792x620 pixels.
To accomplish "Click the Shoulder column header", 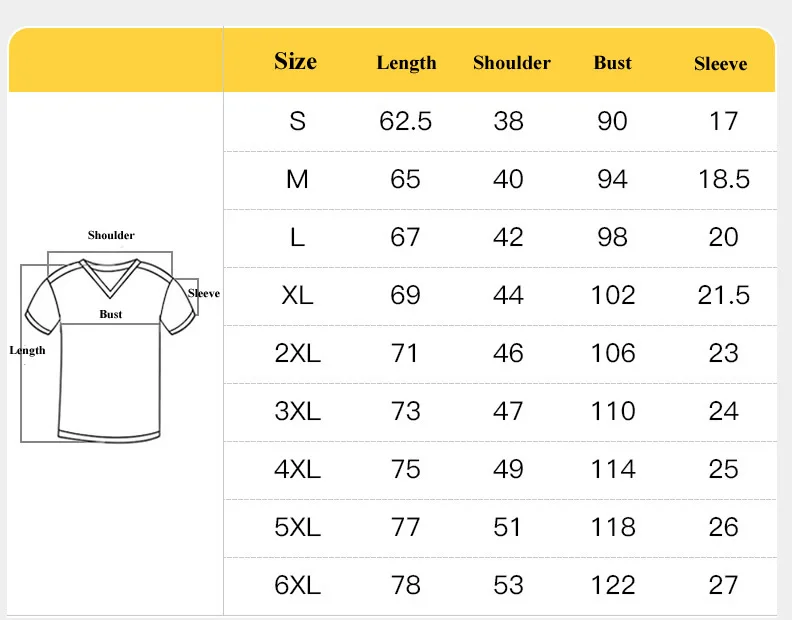I will tap(512, 63).
